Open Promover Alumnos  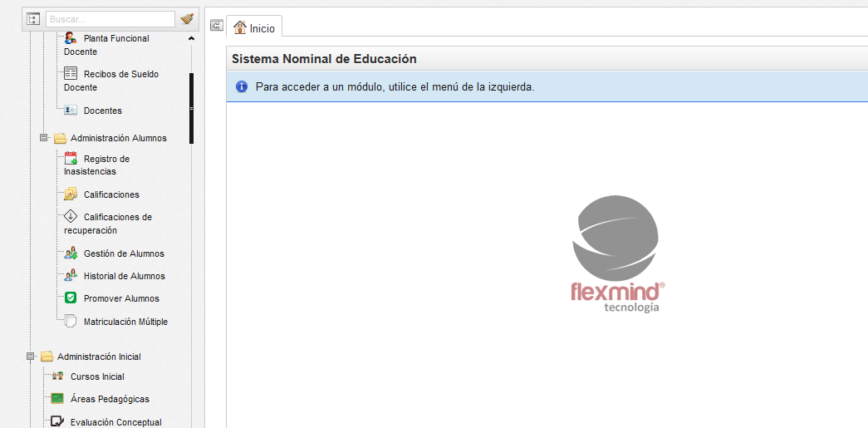(121, 298)
